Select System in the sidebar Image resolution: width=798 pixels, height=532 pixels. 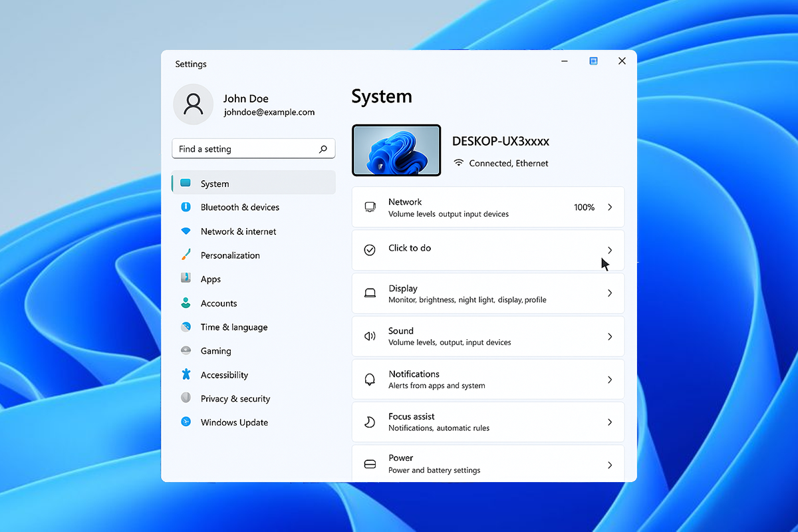[253, 183]
